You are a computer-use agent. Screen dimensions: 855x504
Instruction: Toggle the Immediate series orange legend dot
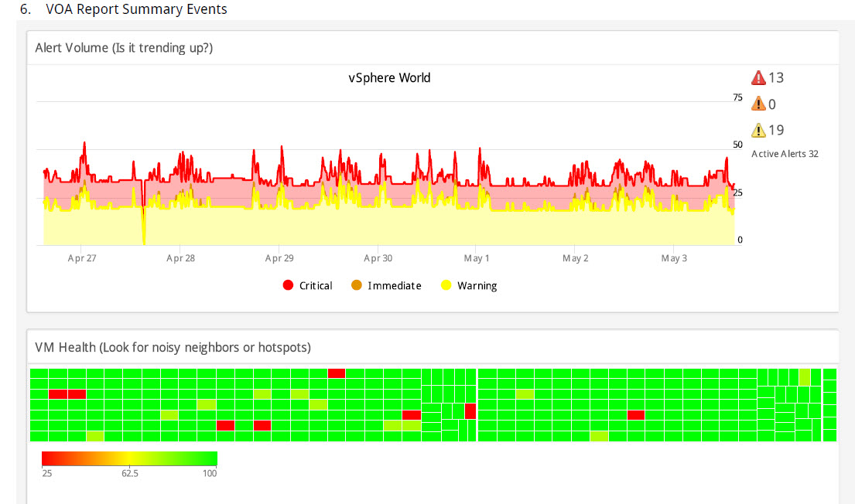(x=357, y=286)
